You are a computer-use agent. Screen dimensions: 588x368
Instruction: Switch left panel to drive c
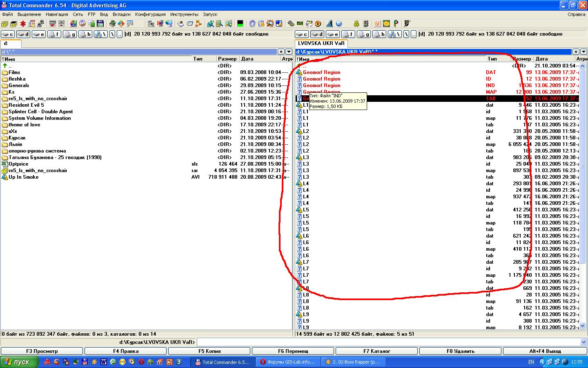[8, 34]
